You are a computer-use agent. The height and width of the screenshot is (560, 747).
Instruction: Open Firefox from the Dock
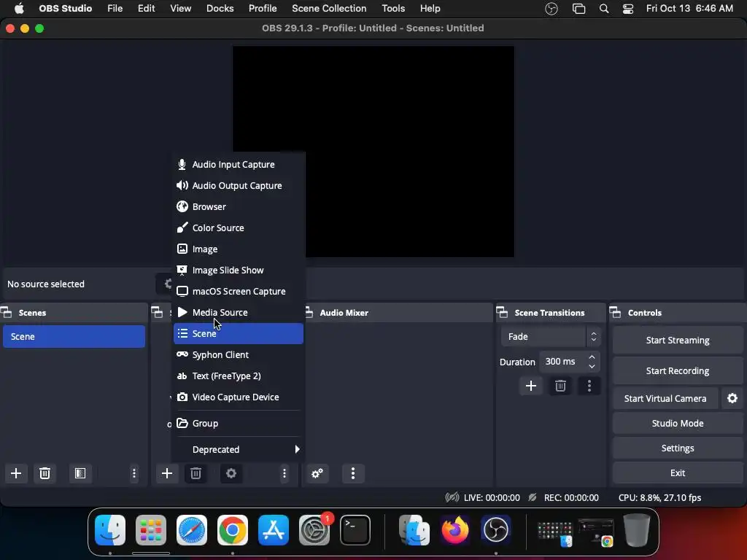coord(454,530)
